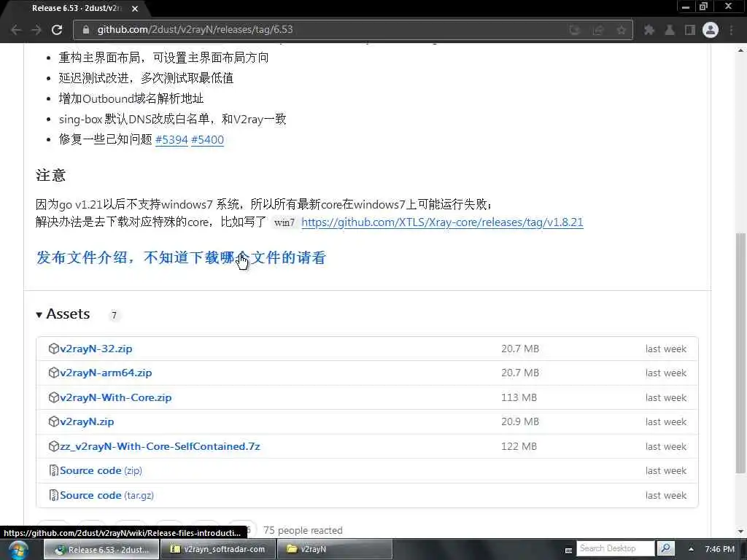
Task: Click the 20.9 MB size text
Action: pos(519,421)
